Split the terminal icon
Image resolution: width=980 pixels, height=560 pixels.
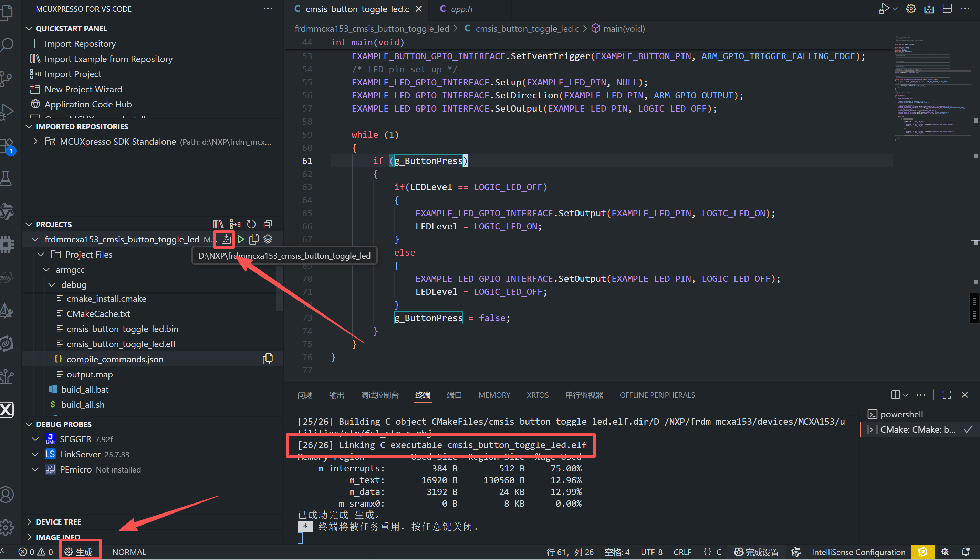tap(895, 395)
